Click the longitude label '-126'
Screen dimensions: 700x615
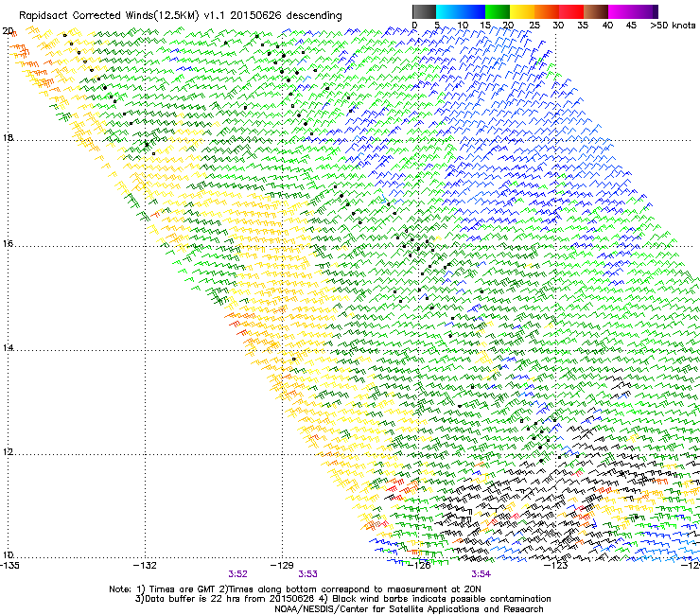click(419, 566)
